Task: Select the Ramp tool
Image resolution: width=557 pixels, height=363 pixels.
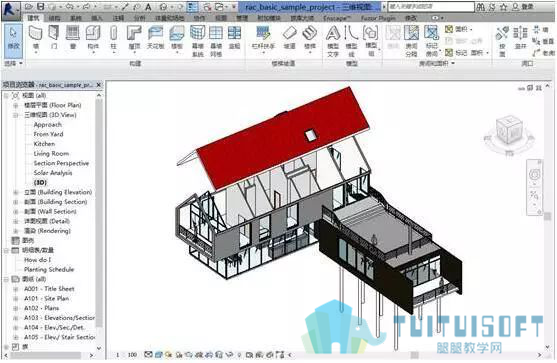Action: [x=290, y=38]
